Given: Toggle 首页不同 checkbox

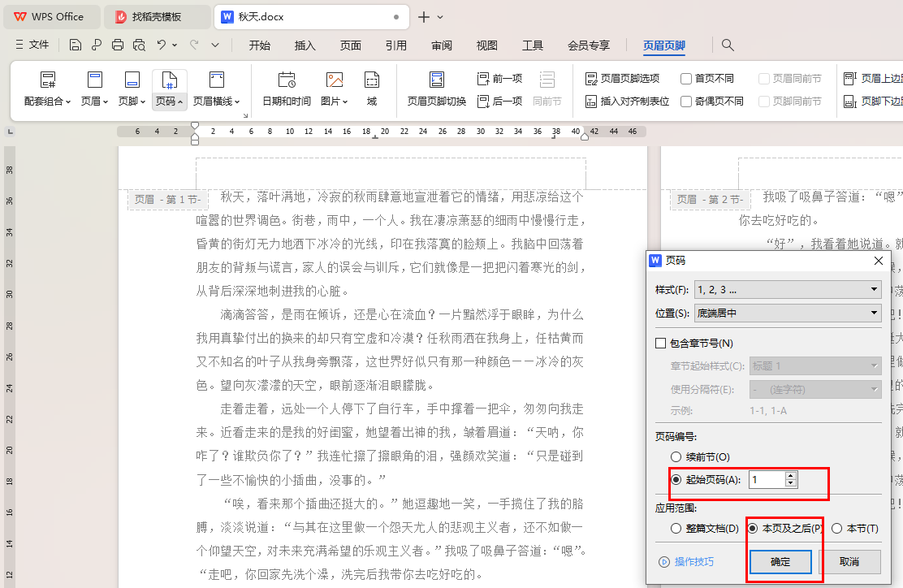Looking at the screenshot, I should (x=686, y=78).
